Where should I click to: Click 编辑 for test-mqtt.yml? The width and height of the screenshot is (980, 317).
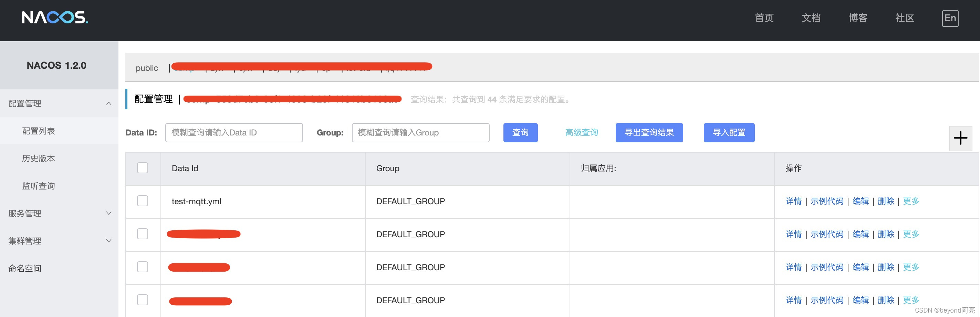pos(861,201)
